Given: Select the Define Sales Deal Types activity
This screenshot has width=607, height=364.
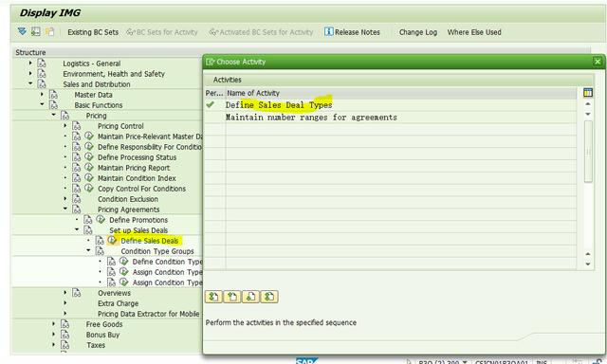Looking at the screenshot, I should 279,105.
